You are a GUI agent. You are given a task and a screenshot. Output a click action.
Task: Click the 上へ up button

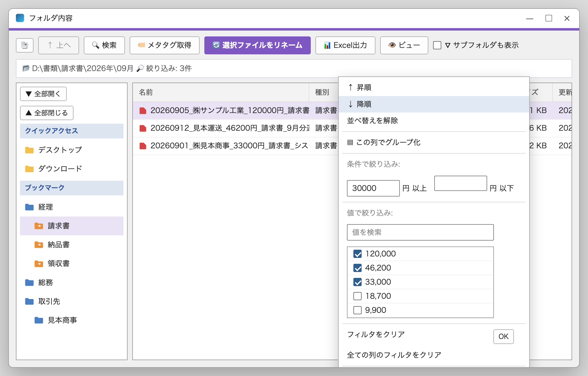coord(59,45)
